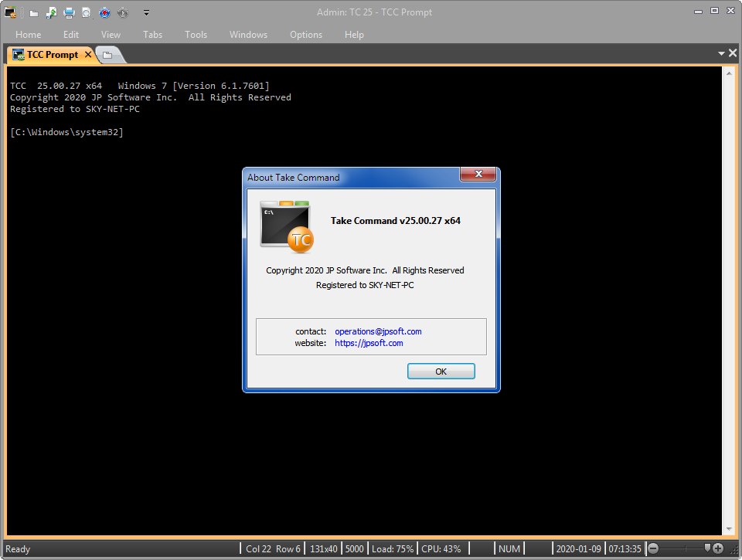
Task: Click the Take Command logo in About dialog
Action: tap(287, 226)
